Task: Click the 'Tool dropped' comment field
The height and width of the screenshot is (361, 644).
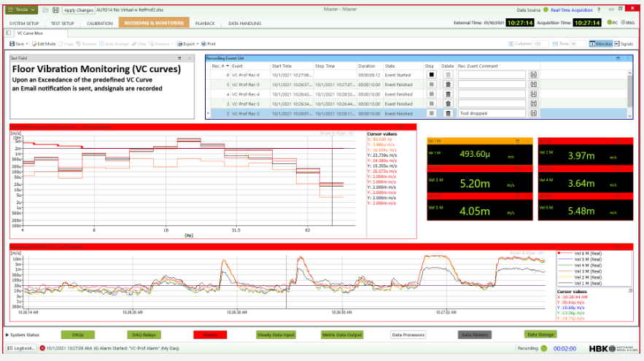Action: 492,113
